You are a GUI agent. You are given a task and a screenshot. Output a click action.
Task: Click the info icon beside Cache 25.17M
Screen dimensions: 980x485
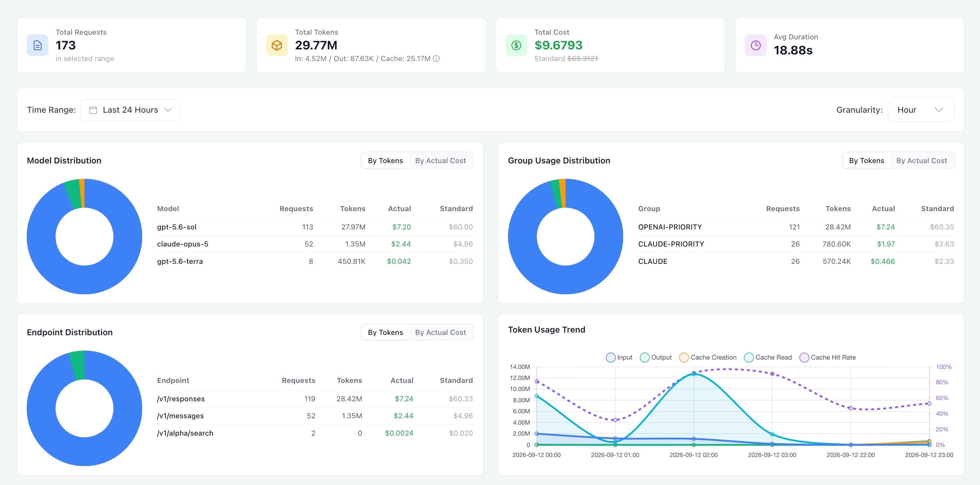[x=436, y=59]
